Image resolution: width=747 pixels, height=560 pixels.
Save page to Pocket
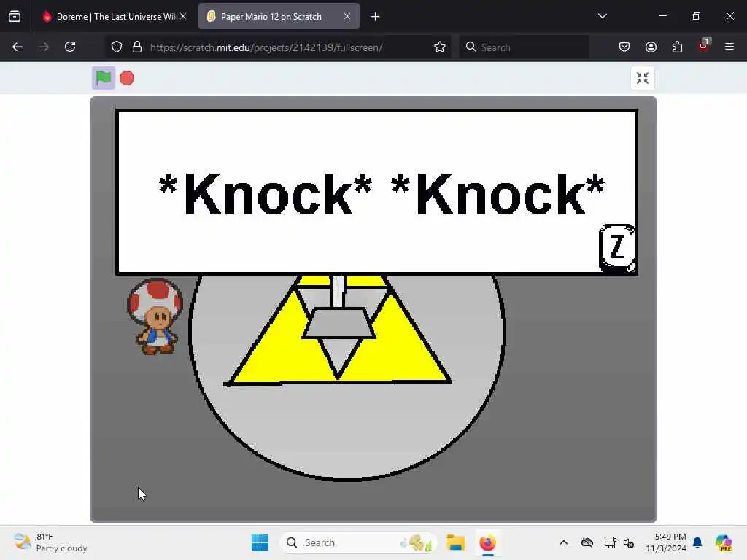[x=624, y=47]
